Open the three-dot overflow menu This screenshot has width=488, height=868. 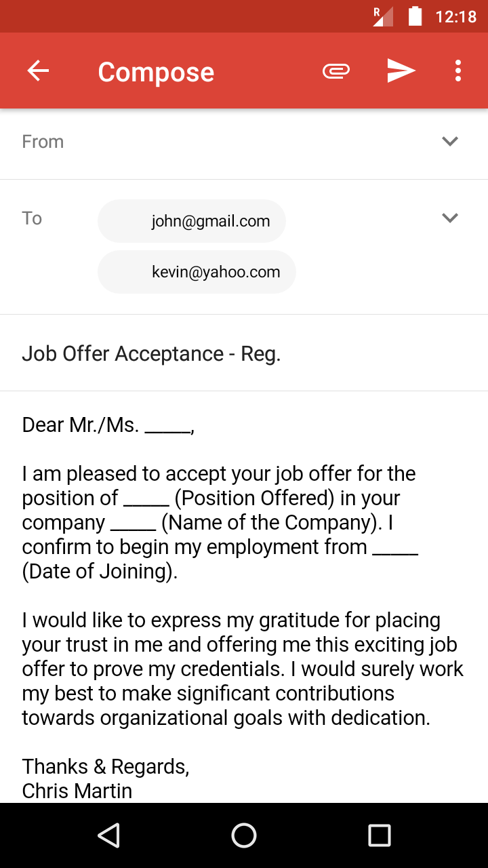click(458, 71)
